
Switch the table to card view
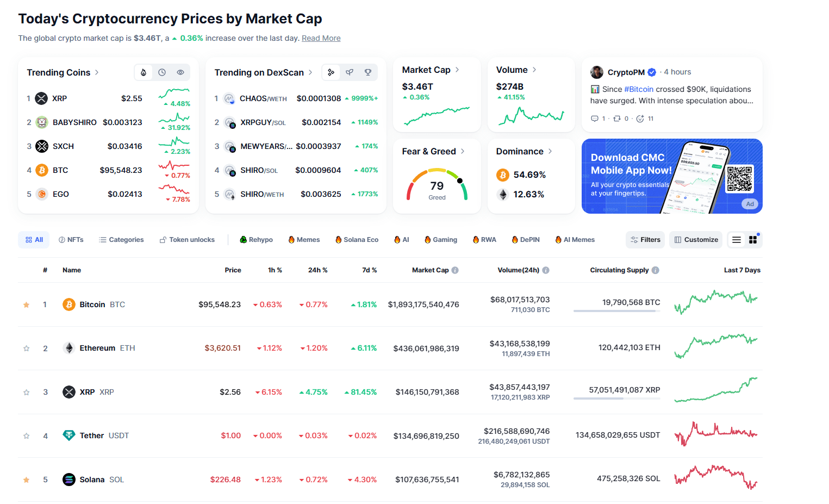(753, 239)
